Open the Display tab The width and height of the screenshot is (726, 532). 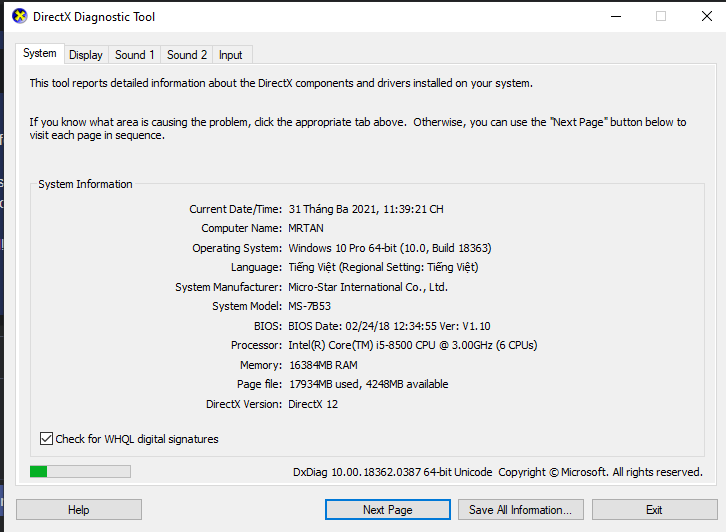coord(86,55)
